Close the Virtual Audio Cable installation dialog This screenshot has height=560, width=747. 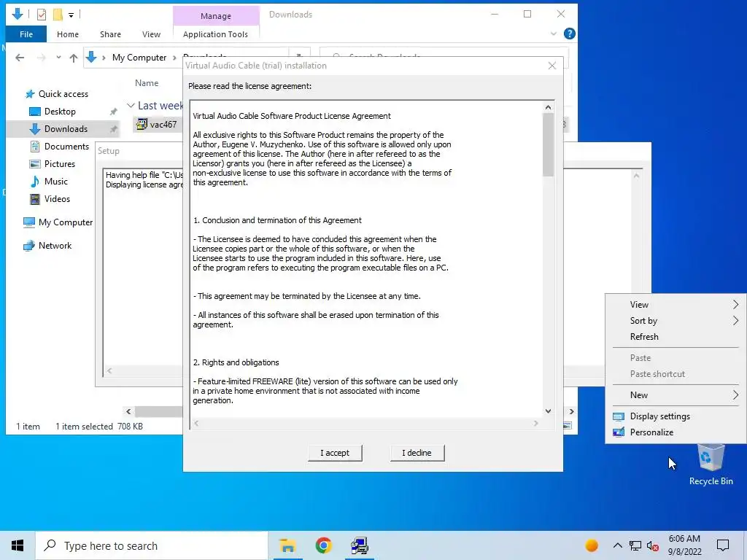pos(551,66)
